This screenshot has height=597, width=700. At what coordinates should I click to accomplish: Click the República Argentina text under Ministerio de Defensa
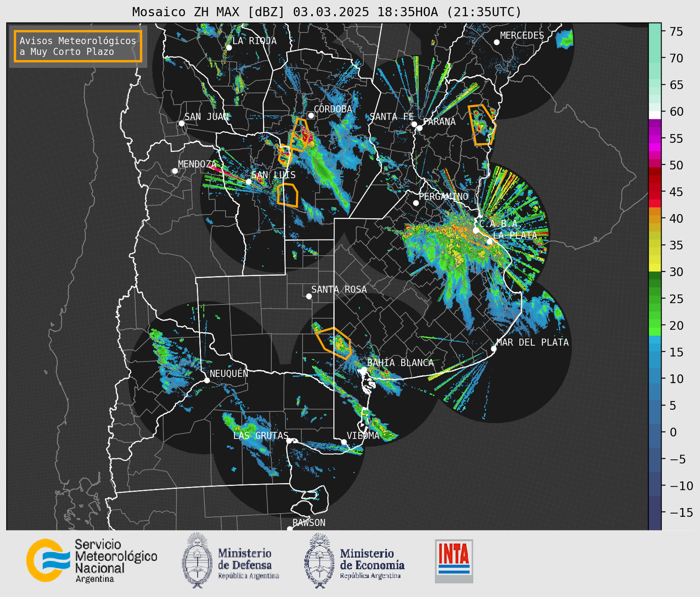point(249,576)
